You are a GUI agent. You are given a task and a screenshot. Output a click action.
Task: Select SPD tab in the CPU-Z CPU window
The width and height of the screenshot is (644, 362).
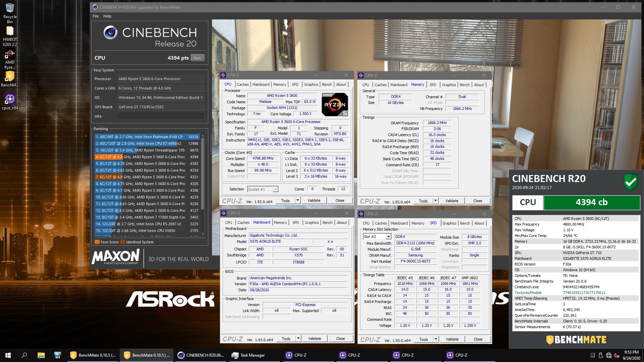pyautogui.click(x=295, y=84)
